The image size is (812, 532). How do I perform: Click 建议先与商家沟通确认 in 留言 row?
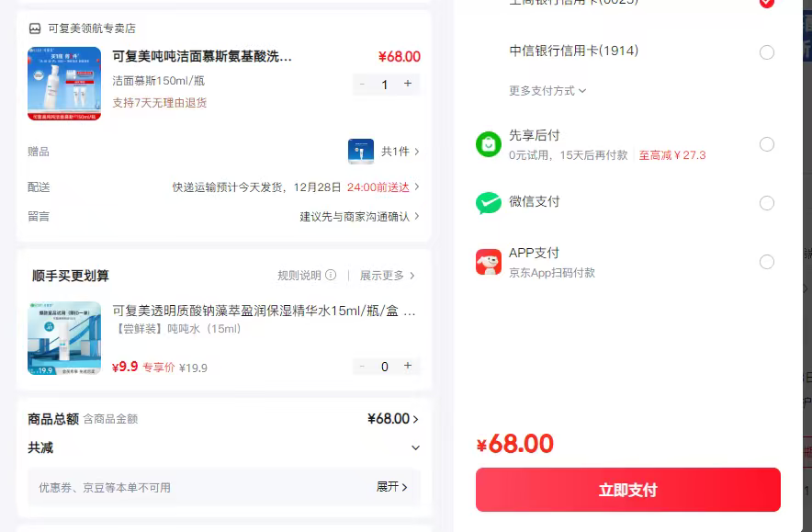click(352, 217)
